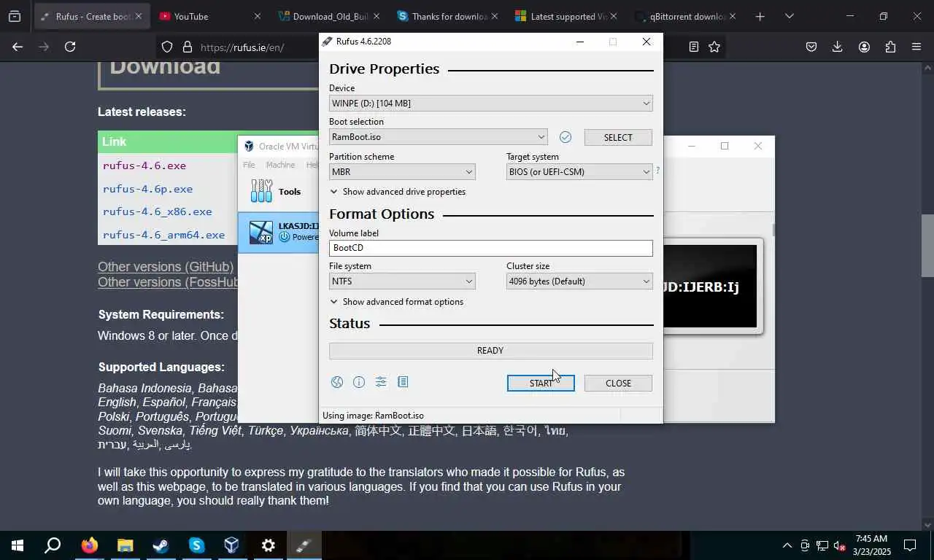934x560 pixels.
Task: Open the VirtualBox File menu
Action: click(x=249, y=165)
